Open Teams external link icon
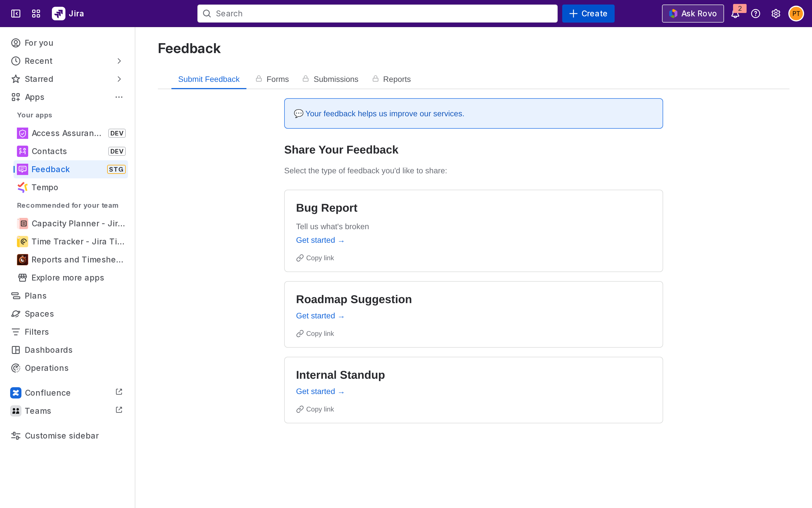 (x=119, y=410)
